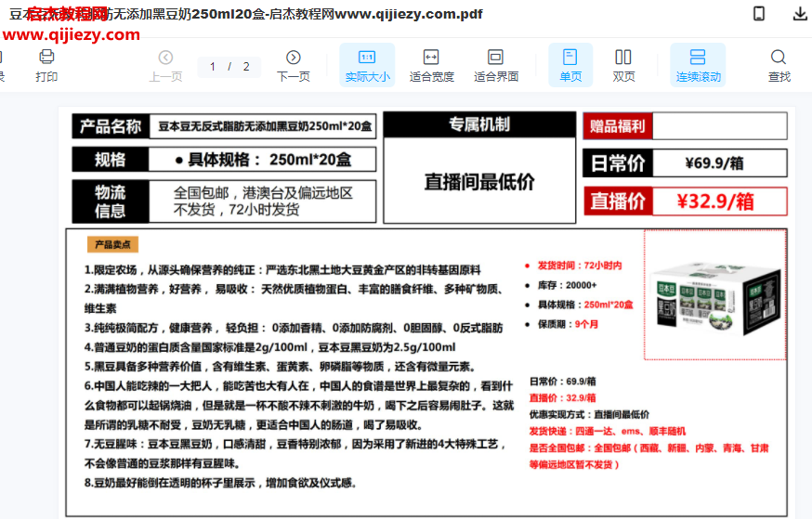Click the 专属机制 header
This screenshot has width=812, height=519.
point(479,124)
